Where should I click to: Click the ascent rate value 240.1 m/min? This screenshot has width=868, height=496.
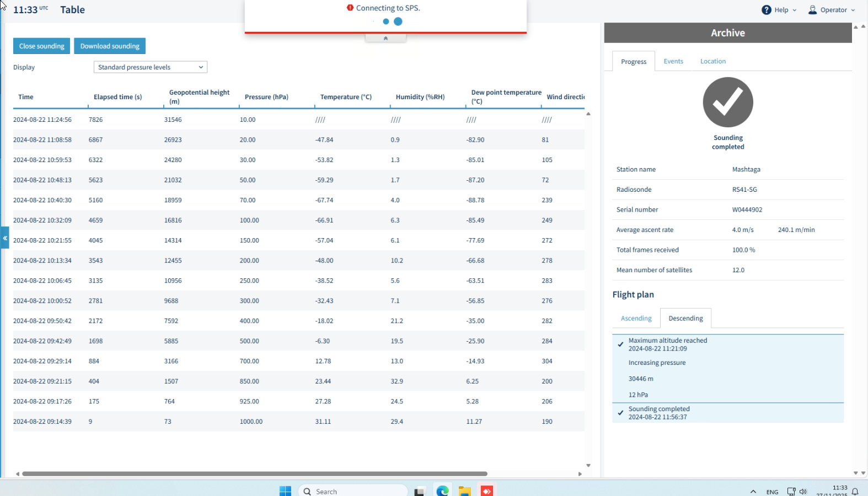pyautogui.click(x=796, y=230)
